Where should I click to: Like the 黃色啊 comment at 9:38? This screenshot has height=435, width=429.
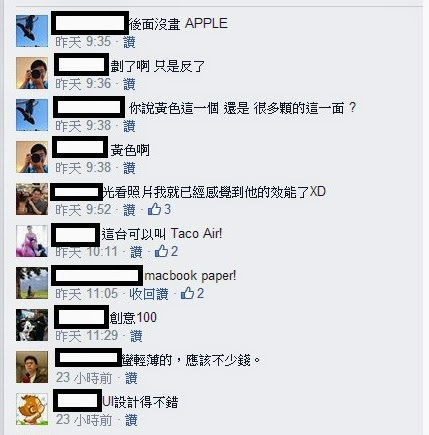tap(129, 168)
